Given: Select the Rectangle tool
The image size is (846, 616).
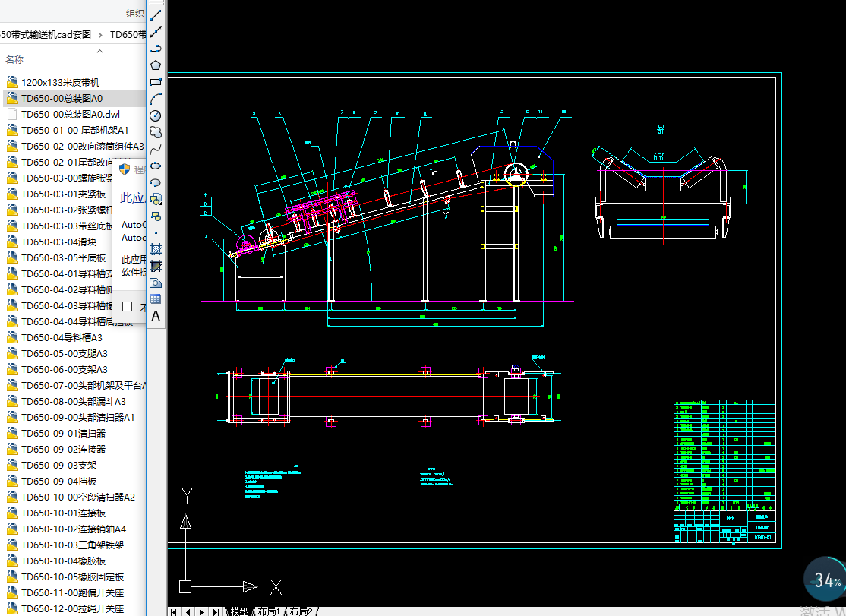Looking at the screenshot, I should (x=156, y=82).
